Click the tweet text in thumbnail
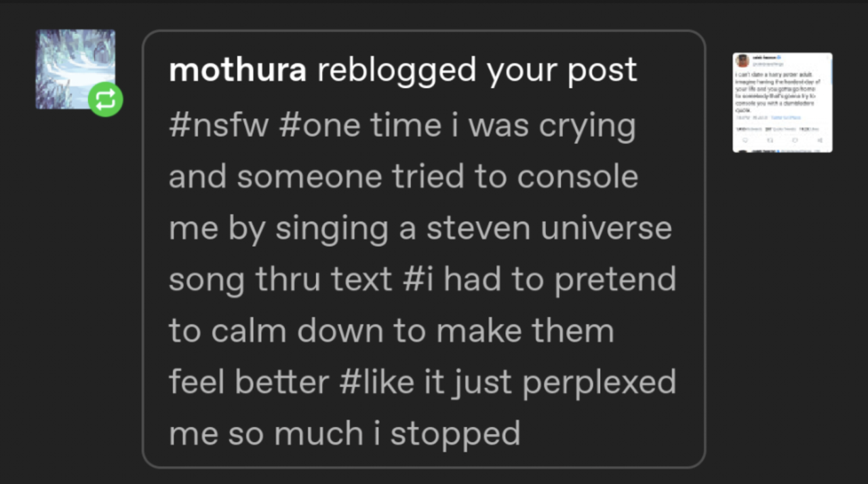This screenshot has height=484, width=868. tap(778, 92)
